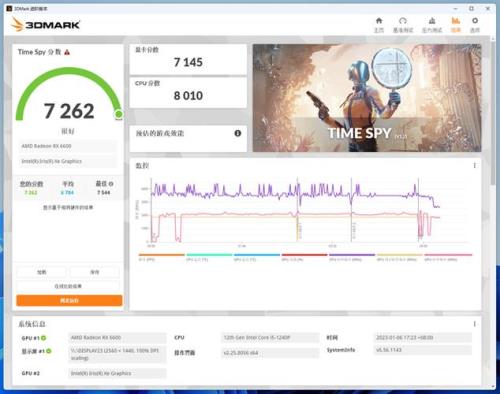
Task: Click the compare result online button
Action: pyautogui.click(x=68, y=286)
